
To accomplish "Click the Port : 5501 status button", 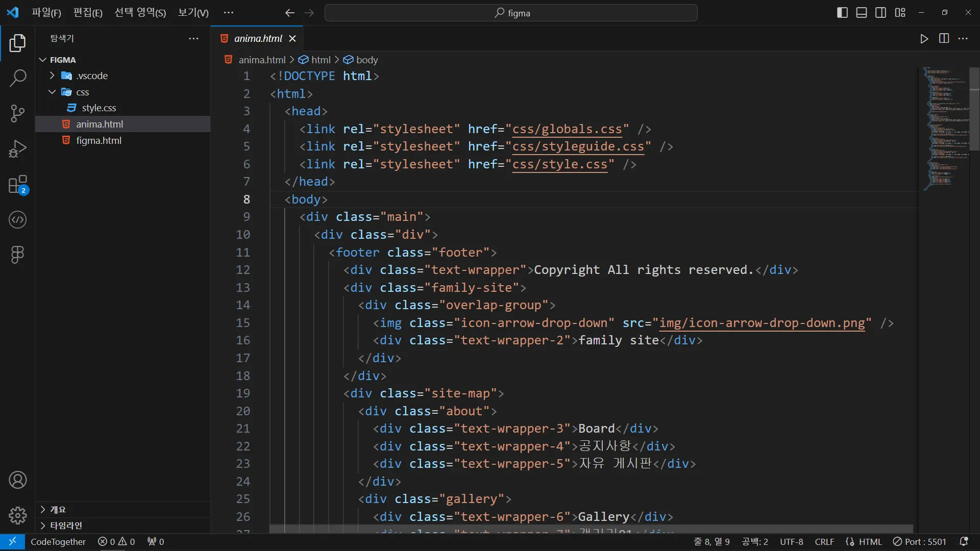I will click(x=919, y=542).
